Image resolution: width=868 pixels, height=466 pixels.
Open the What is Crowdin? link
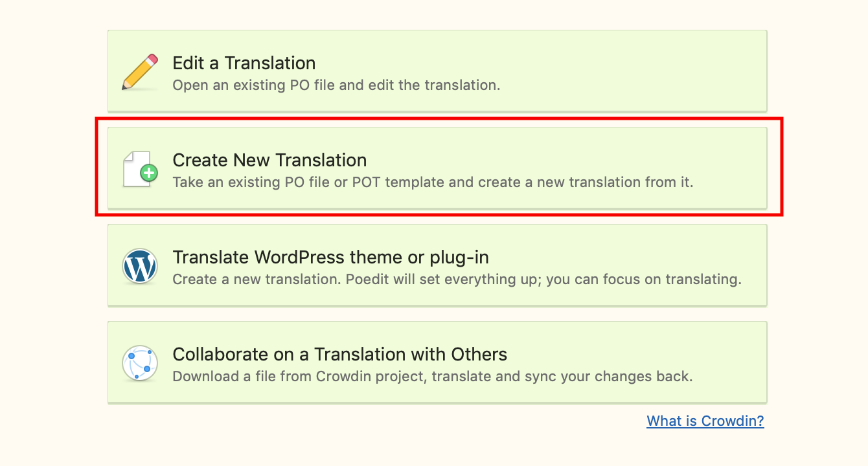(x=705, y=421)
